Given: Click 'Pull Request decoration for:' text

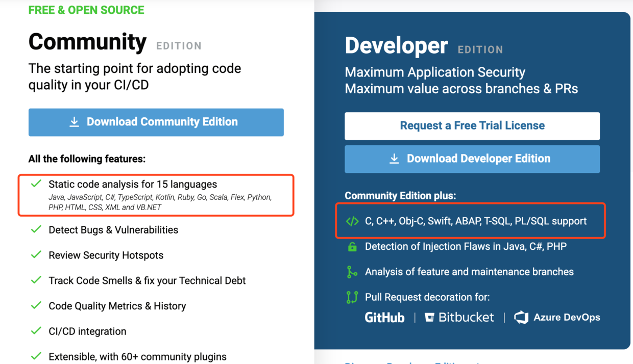Looking at the screenshot, I should [427, 297].
